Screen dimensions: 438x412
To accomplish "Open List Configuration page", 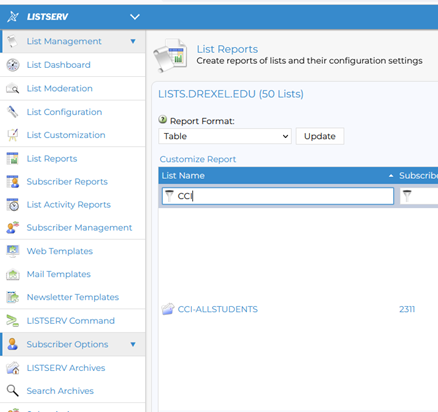I will (x=64, y=112).
